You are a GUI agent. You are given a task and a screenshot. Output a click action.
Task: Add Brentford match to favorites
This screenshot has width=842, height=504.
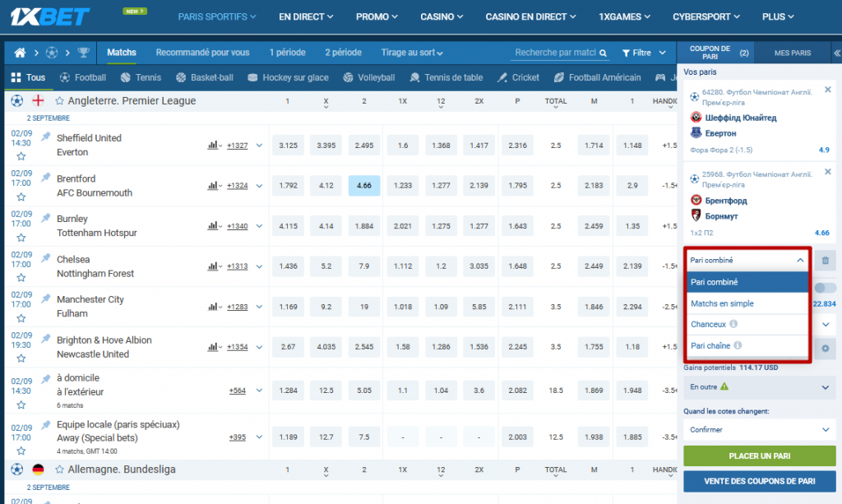(x=21, y=197)
